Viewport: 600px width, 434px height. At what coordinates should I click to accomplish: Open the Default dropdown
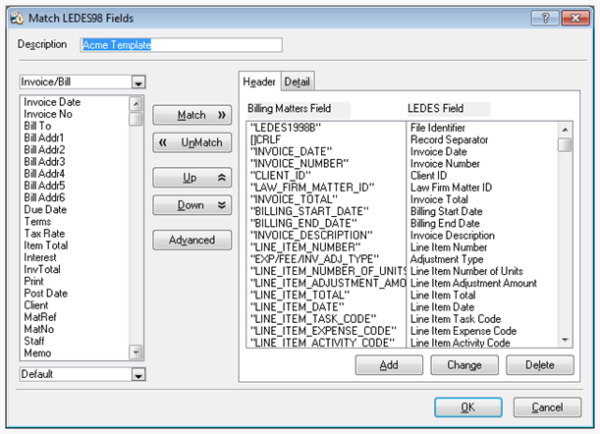(x=138, y=375)
